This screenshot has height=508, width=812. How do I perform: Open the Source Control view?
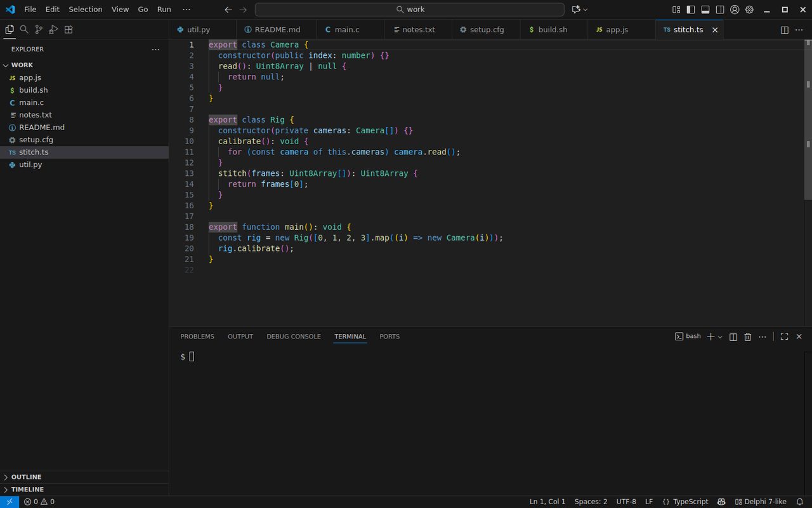tap(39, 29)
